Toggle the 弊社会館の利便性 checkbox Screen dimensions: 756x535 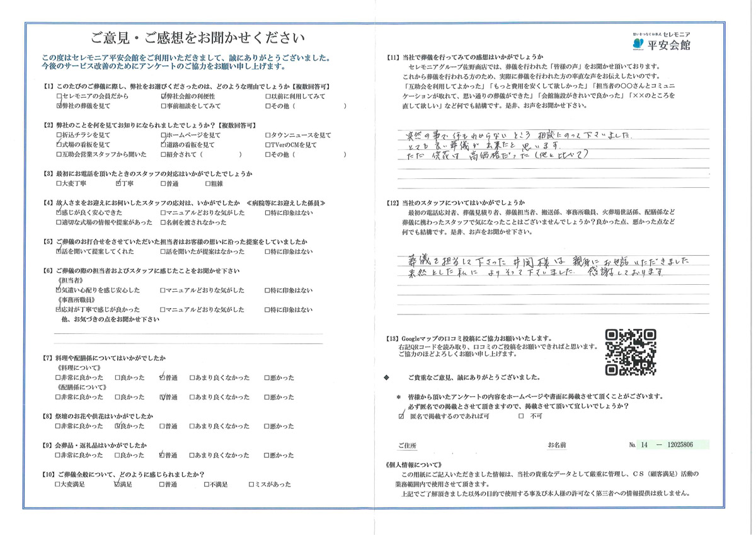click(164, 96)
